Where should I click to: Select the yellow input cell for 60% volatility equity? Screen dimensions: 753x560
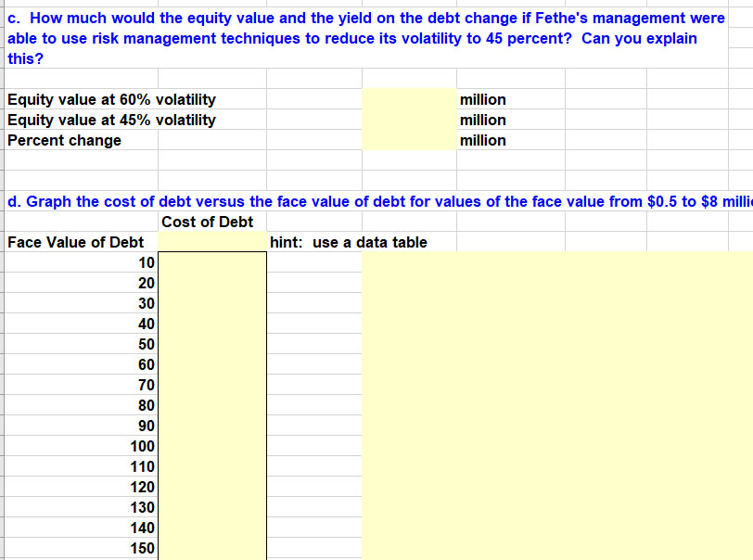pos(409,99)
